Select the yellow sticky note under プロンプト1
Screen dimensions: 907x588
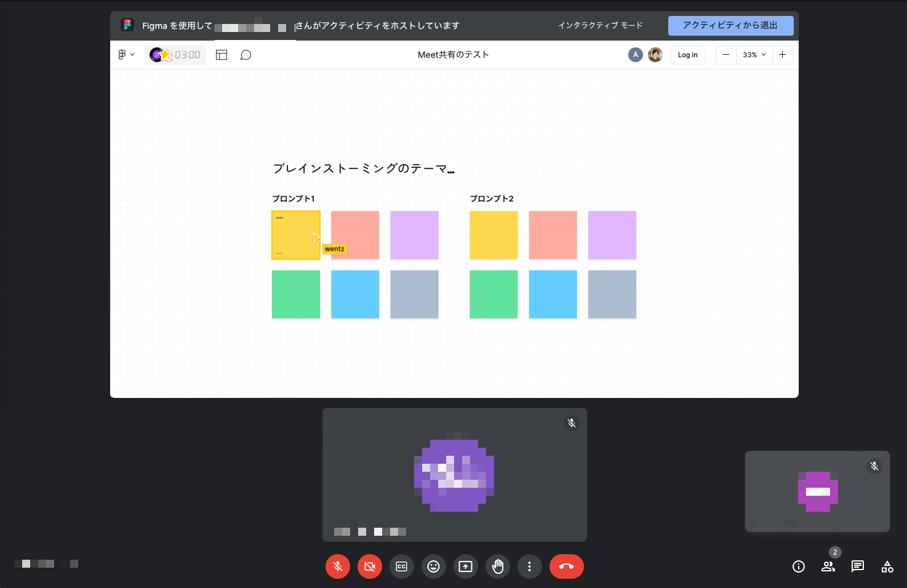pyautogui.click(x=296, y=235)
